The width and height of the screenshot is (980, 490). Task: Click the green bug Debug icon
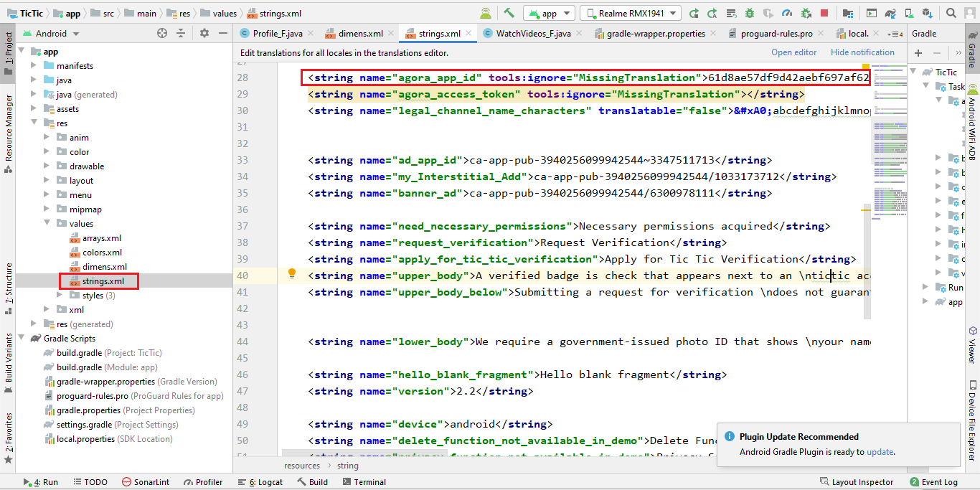tap(750, 13)
